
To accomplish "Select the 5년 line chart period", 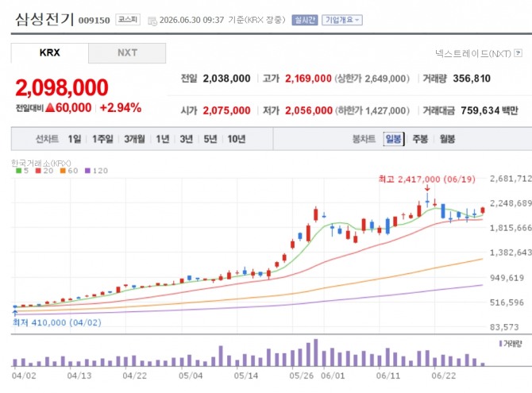I will (210, 139).
